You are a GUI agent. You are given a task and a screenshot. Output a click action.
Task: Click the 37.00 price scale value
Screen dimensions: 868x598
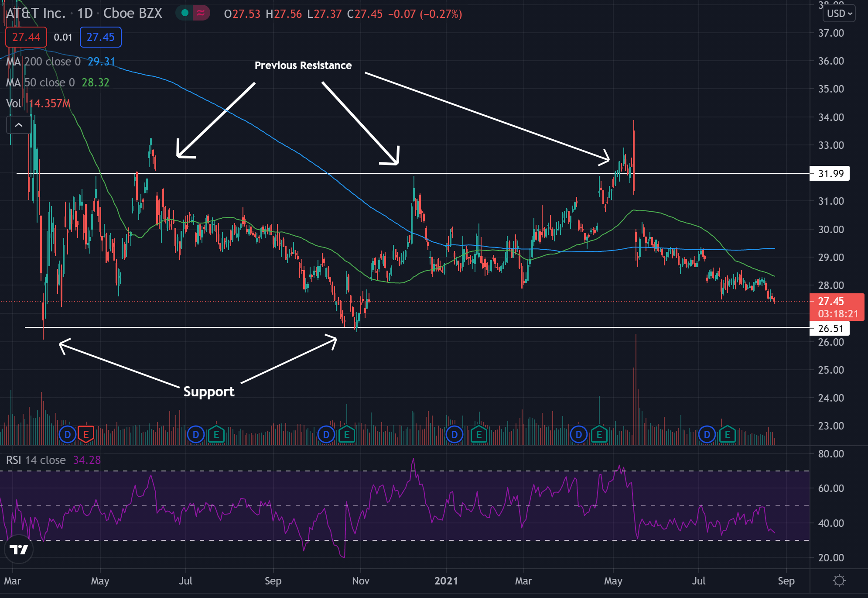tap(831, 33)
